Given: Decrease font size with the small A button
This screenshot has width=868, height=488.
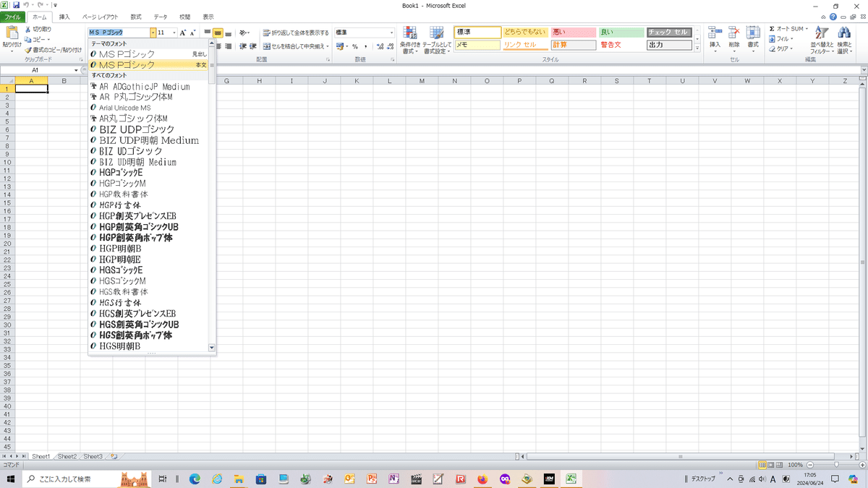Looking at the screenshot, I should point(193,33).
